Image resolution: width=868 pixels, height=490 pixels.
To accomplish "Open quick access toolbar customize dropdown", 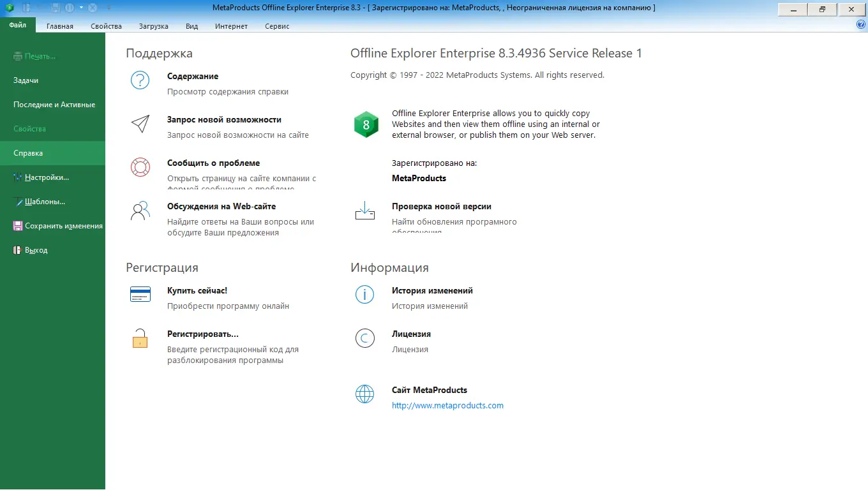I will pyautogui.click(x=108, y=8).
